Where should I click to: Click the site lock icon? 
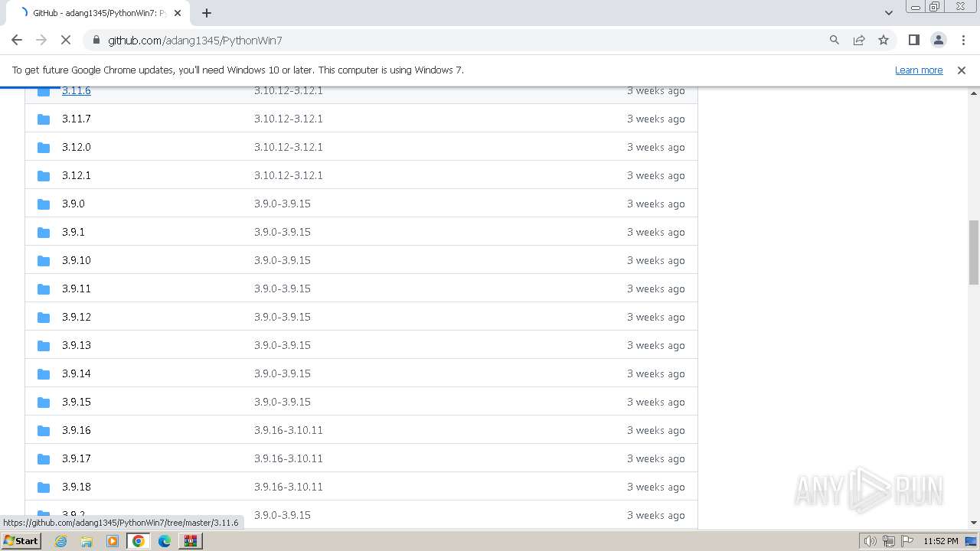[x=96, y=40]
